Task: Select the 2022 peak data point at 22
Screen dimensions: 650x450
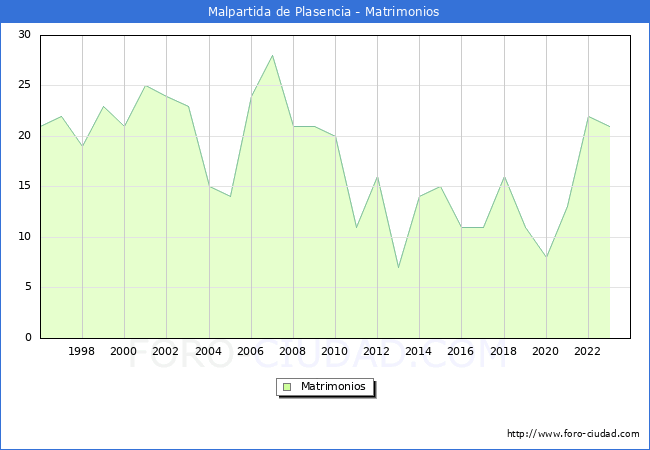Action: click(x=588, y=116)
